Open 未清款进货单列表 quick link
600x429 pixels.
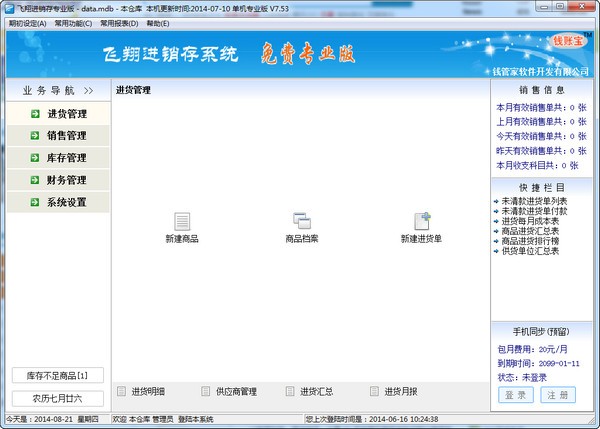540,203
